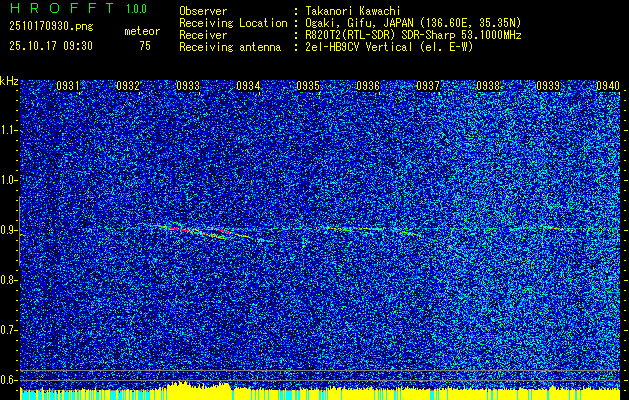Click the 1.1 kHz axis label
Image resolution: width=629 pixels, height=400 pixels.
8,130
